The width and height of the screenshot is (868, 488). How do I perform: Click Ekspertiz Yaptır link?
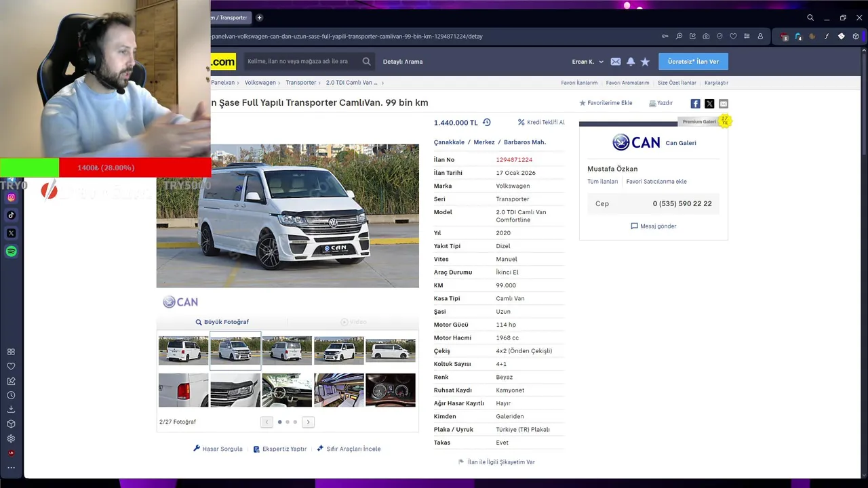tap(280, 449)
